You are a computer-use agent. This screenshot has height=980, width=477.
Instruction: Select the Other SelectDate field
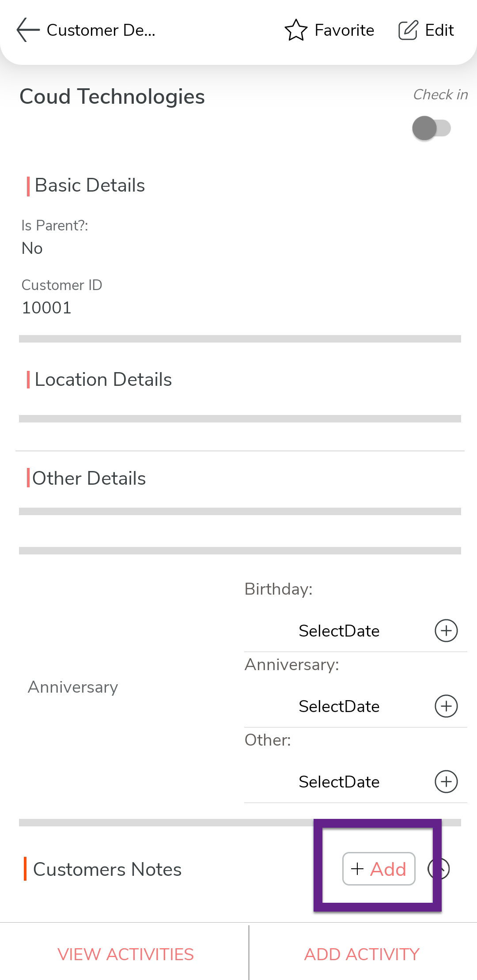pyautogui.click(x=339, y=782)
